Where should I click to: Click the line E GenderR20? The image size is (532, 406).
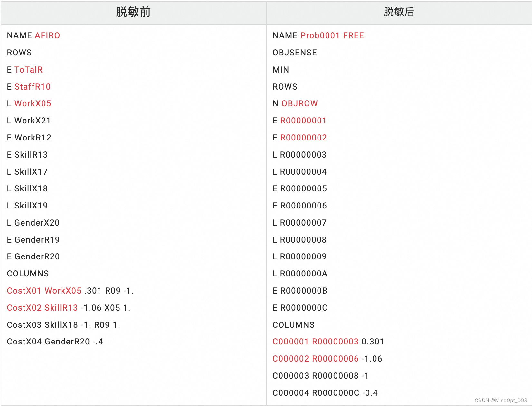[33, 256]
